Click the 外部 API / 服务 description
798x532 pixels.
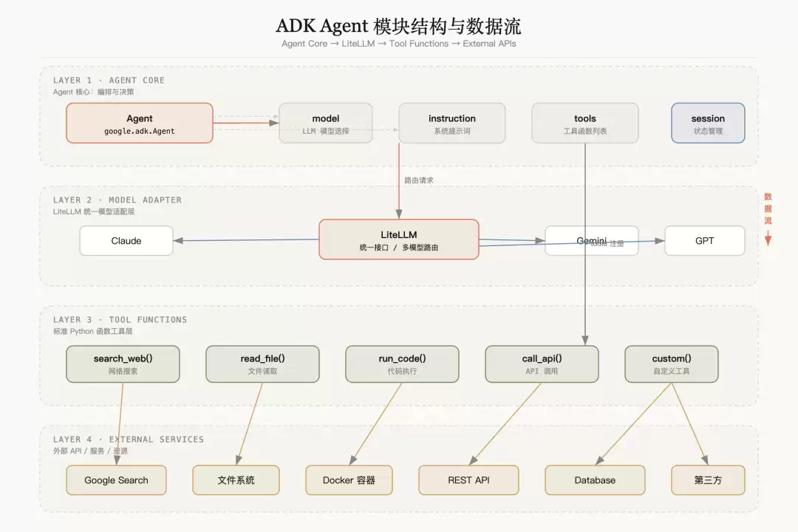tap(90, 451)
